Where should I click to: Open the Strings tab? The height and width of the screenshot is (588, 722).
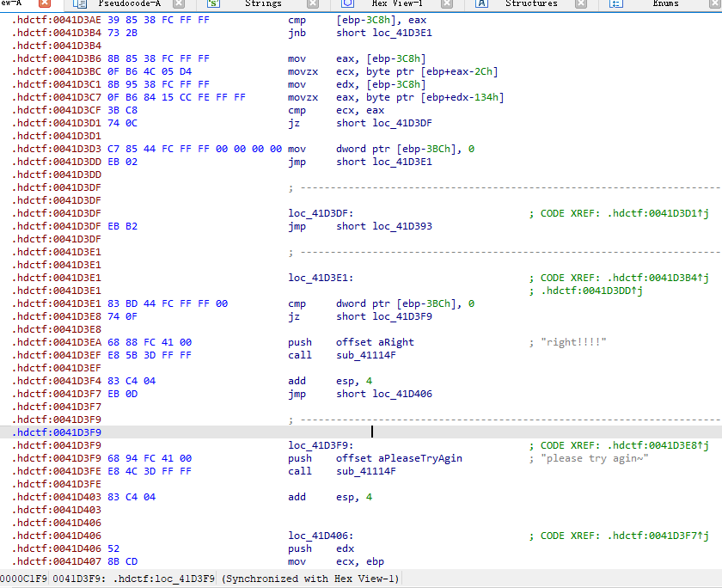263,3
